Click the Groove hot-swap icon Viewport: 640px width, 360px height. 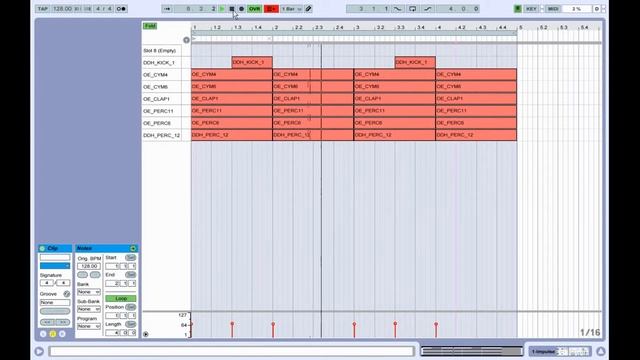tap(67, 294)
